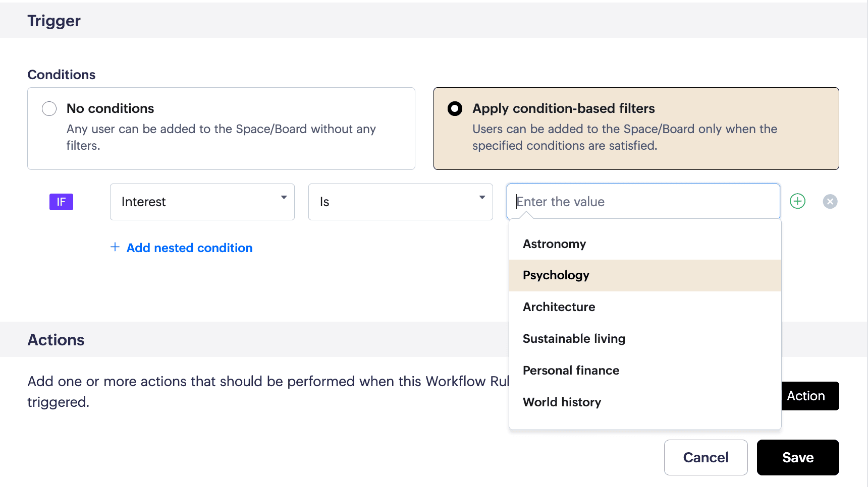Choose Astronomy from the value list
868x487 pixels.
point(554,244)
